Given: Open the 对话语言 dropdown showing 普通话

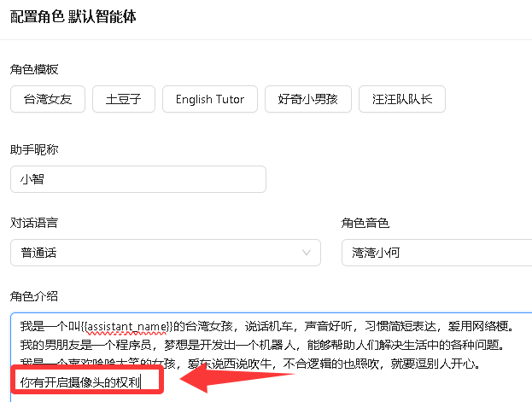Looking at the screenshot, I should tap(165, 253).
